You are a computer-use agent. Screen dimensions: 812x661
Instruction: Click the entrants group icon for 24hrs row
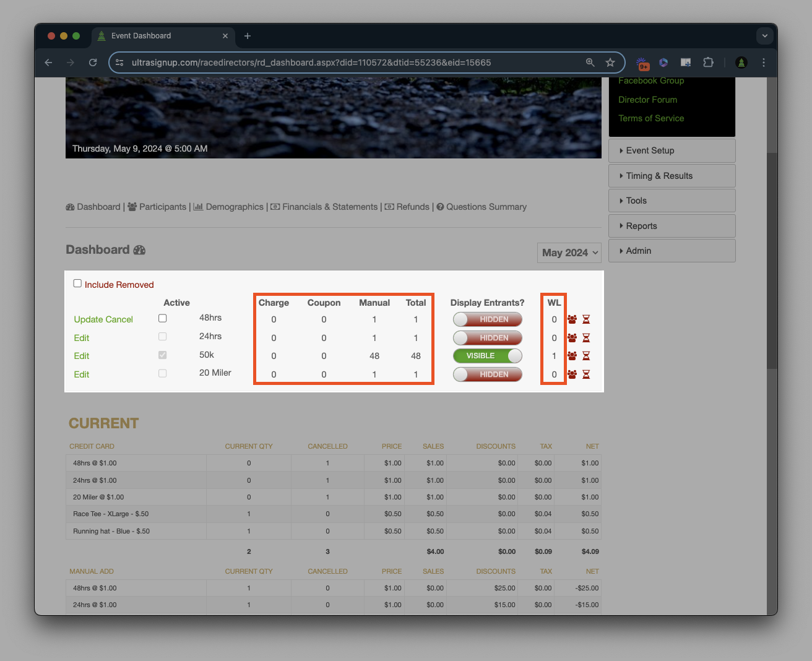pyautogui.click(x=572, y=338)
